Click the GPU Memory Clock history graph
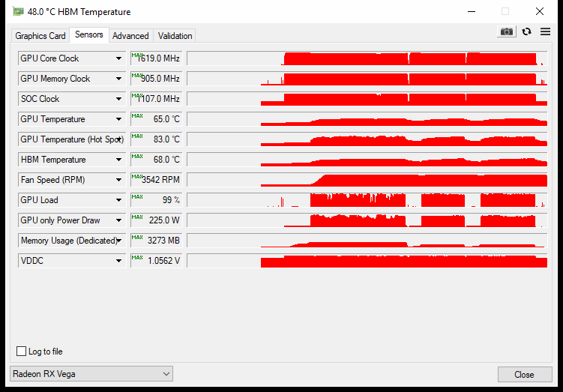The height and width of the screenshot is (392, 563). point(367,79)
